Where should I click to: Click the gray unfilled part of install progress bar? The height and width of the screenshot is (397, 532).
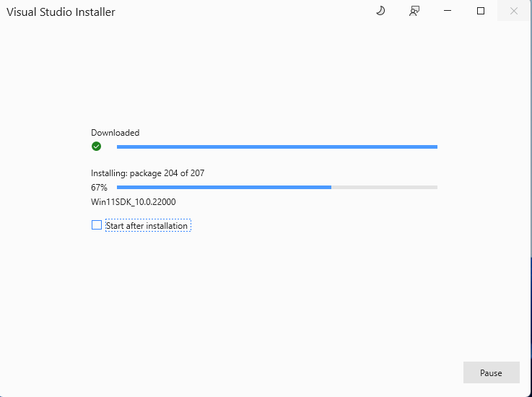[384, 187]
